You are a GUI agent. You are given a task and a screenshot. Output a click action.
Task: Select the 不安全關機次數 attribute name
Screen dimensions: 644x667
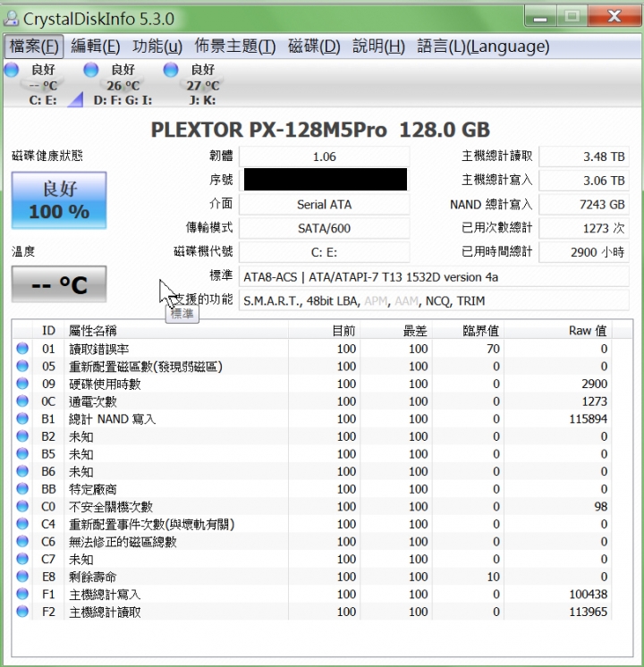(111, 507)
